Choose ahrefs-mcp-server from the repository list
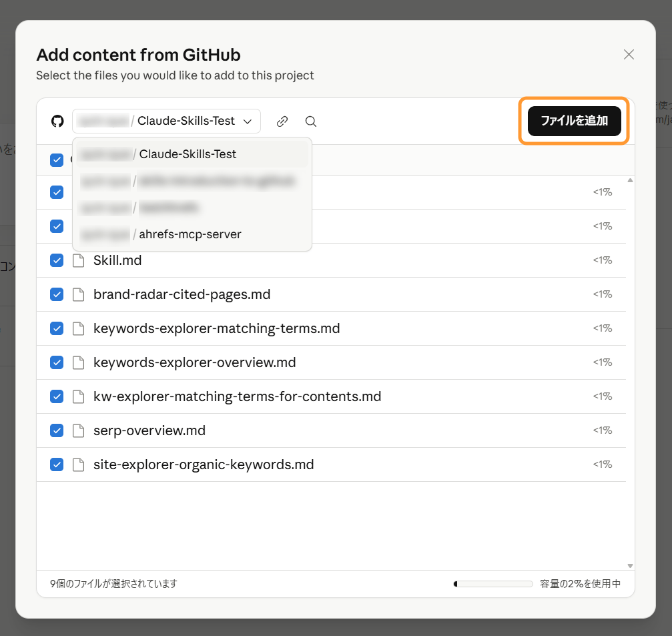Viewport: 672px width, 636px height. coord(191,234)
